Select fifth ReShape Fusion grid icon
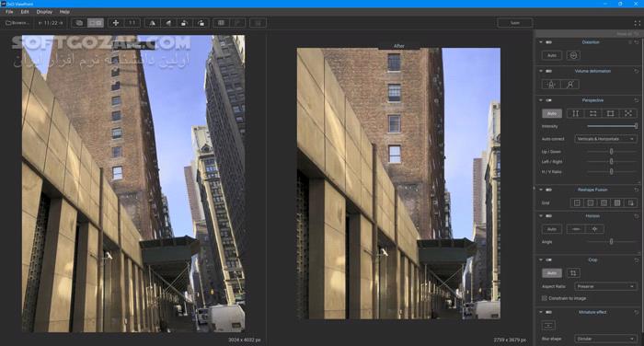The image size is (644, 346). [631, 203]
